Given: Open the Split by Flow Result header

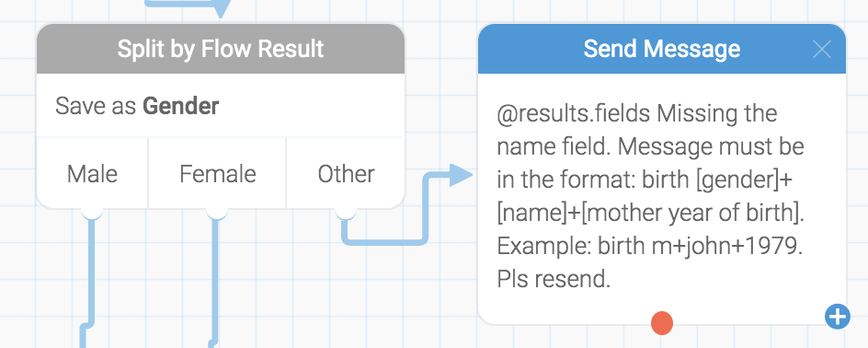Looking at the screenshot, I should tap(221, 49).
